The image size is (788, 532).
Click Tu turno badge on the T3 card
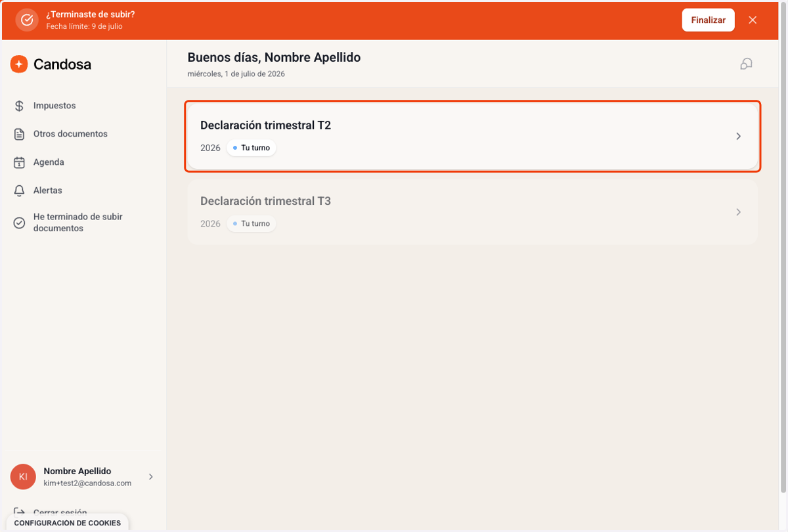pos(252,223)
